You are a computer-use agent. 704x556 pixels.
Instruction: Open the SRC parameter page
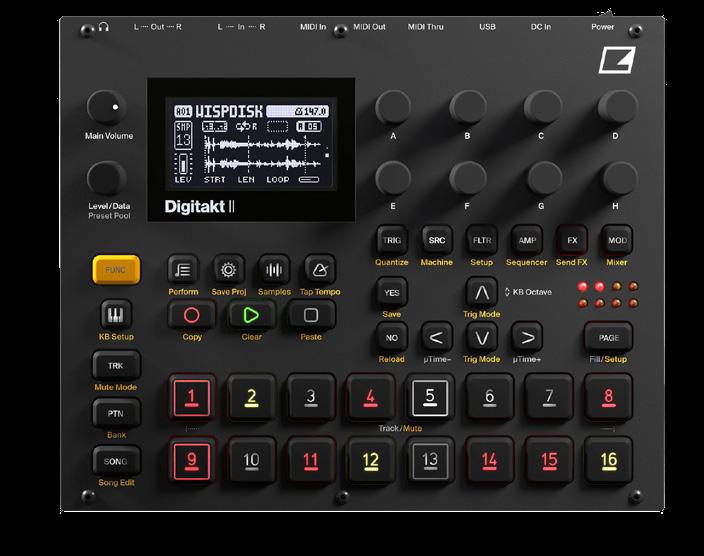[x=436, y=241]
